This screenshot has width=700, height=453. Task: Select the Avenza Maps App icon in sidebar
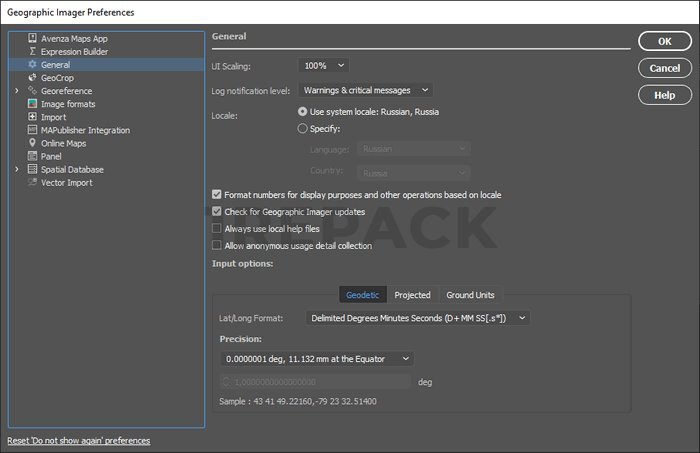[33, 38]
